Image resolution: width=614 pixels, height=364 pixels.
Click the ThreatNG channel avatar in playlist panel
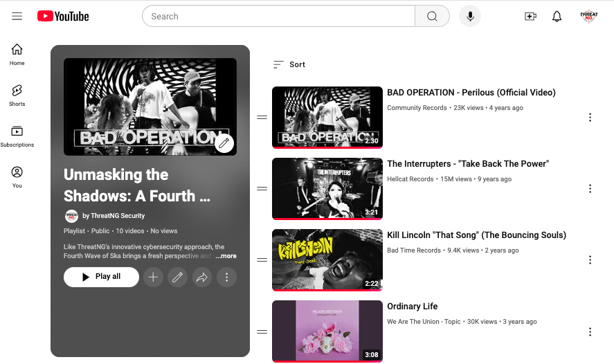[x=71, y=216]
